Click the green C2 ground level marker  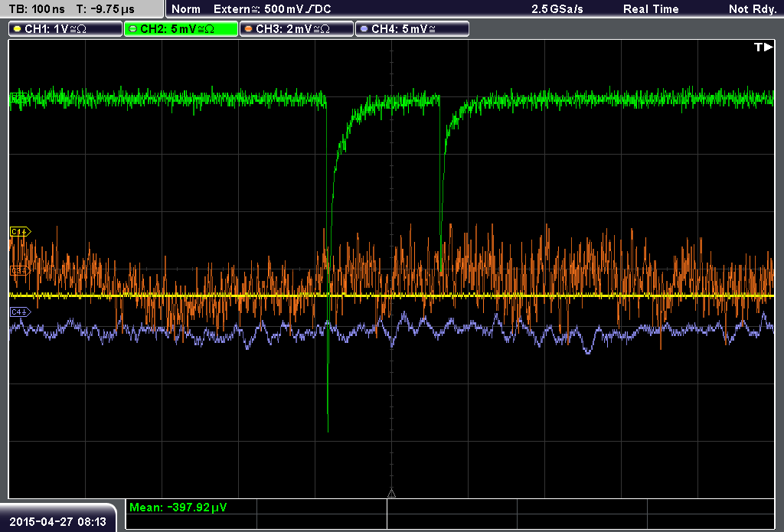click(x=19, y=99)
